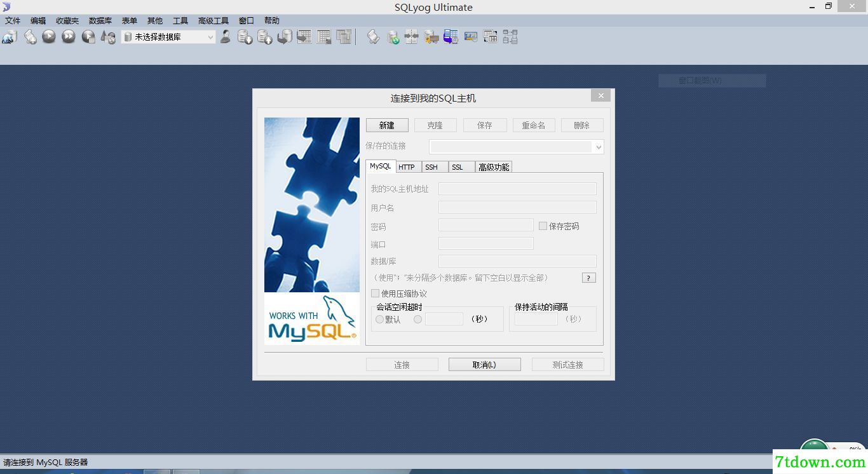Screen dimensions: 868x474
Task: Open the query builder toolbar icon
Action: [491, 37]
